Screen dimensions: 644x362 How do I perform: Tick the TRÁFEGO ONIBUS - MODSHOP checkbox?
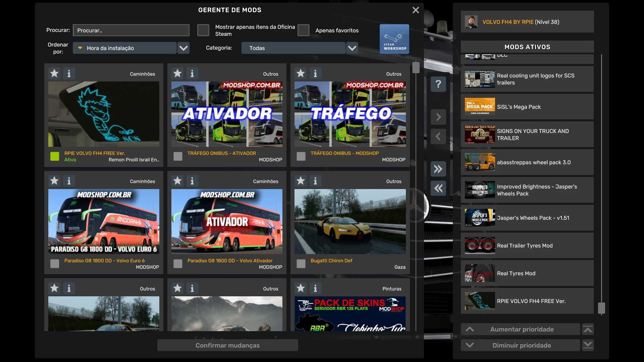tap(301, 156)
